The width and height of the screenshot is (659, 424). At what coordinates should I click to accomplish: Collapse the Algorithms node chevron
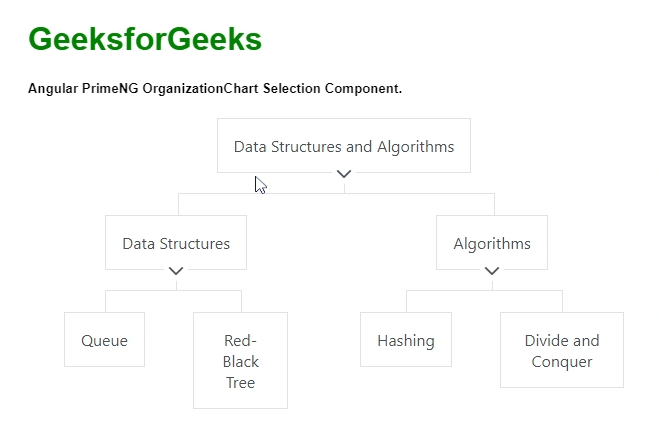tap(492, 270)
